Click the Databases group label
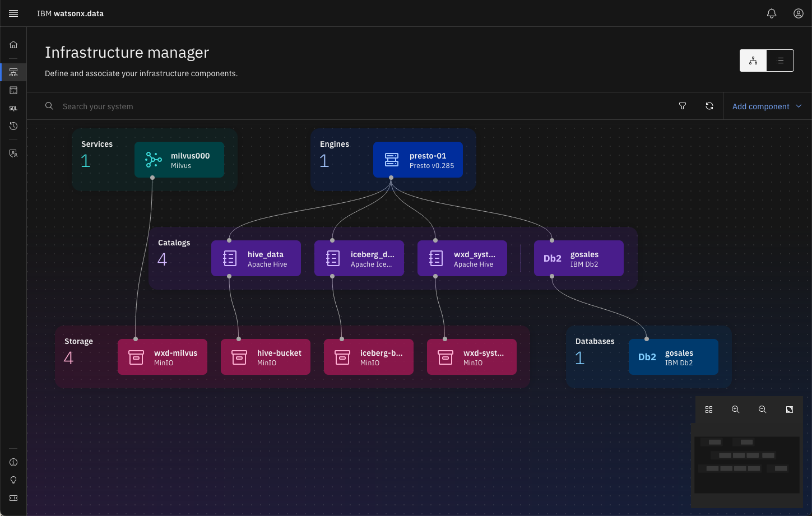 tap(595, 341)
